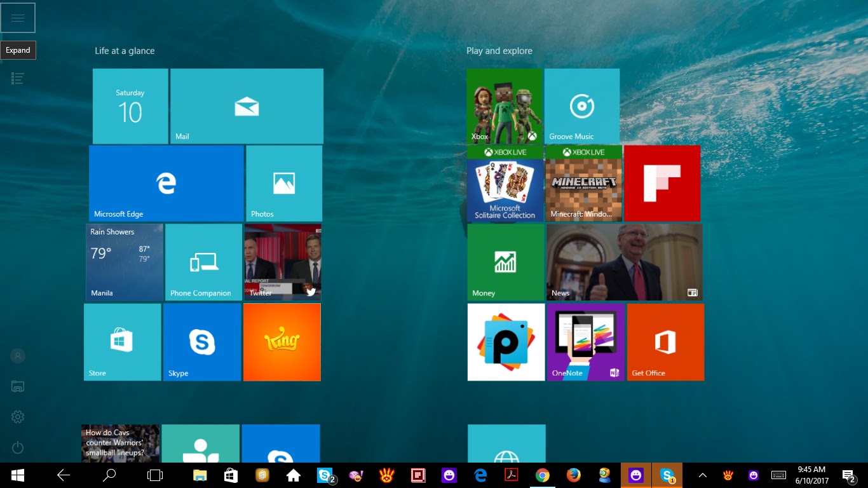This screenshot has width=868, height=488.
Task: Open the Twitter live tile
Action: coord(283,262)
